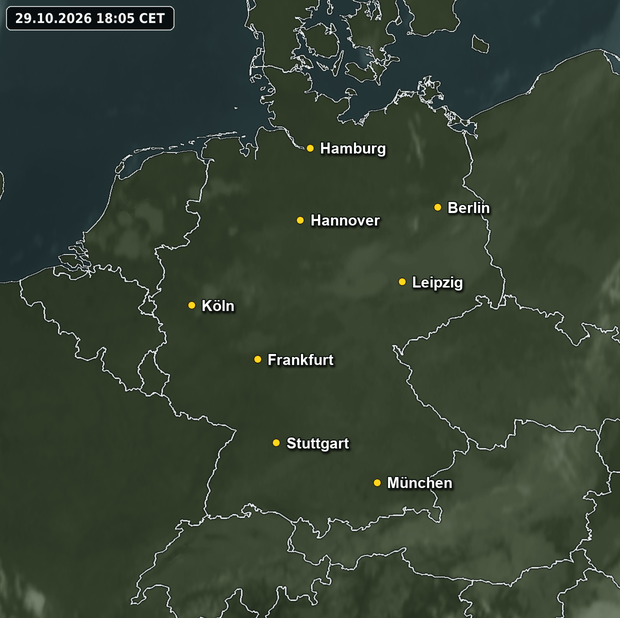Select the Köln city label
This screenshot has width=620, height=618.
pyautogui.click(x=218, y=306)
